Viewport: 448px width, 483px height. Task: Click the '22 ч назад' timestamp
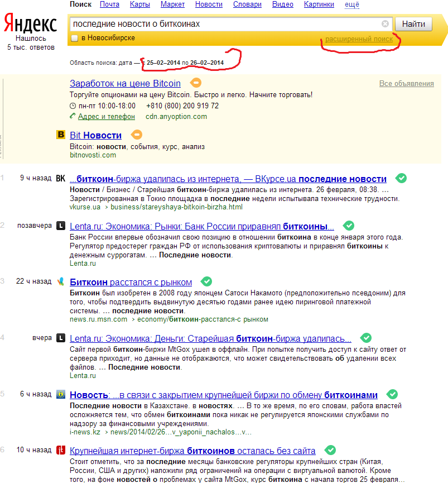(34, 281)
